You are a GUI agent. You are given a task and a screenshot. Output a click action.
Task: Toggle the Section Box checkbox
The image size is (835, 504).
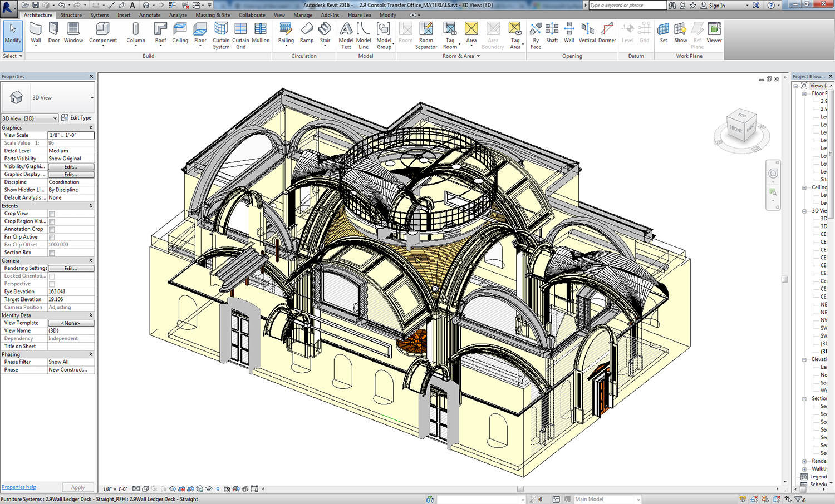point(52,253)
